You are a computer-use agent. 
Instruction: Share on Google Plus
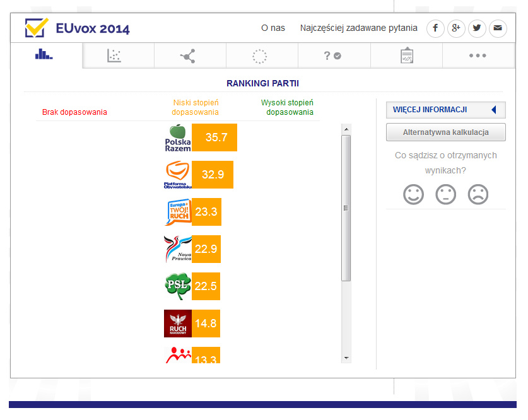456,28
